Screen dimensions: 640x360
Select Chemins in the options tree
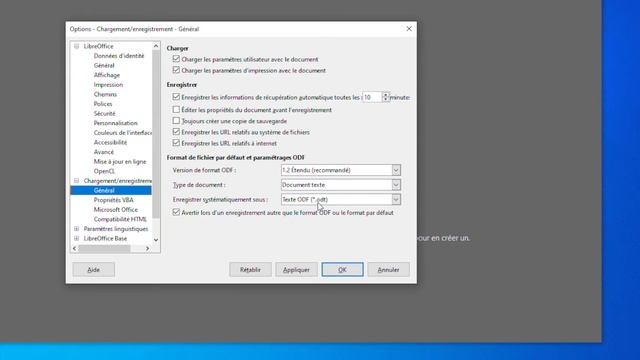105,94
